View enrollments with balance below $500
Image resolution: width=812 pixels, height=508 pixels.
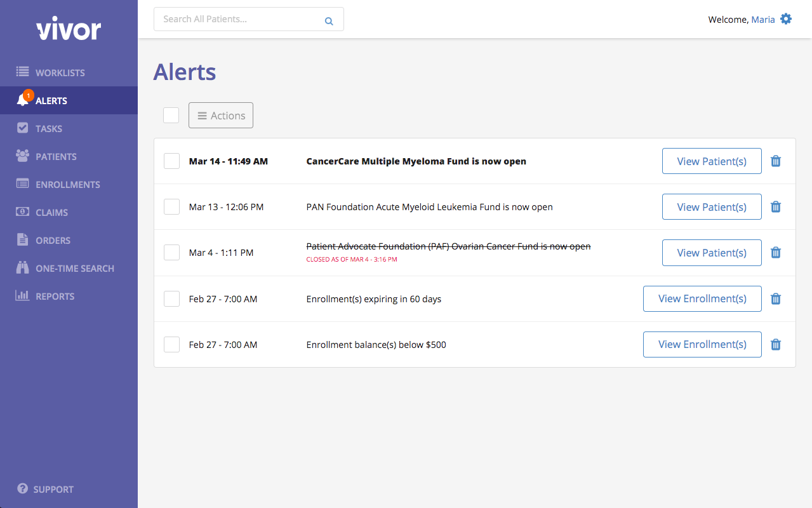point(702,344)
